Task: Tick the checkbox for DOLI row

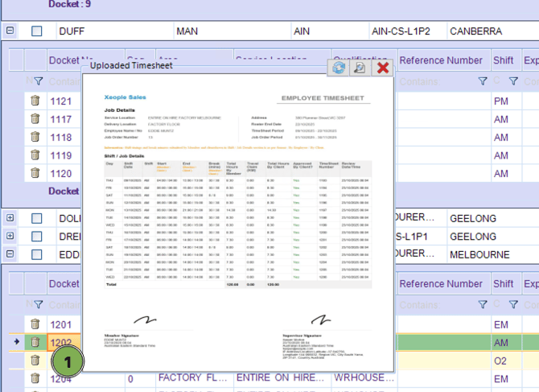Action: 36,218
